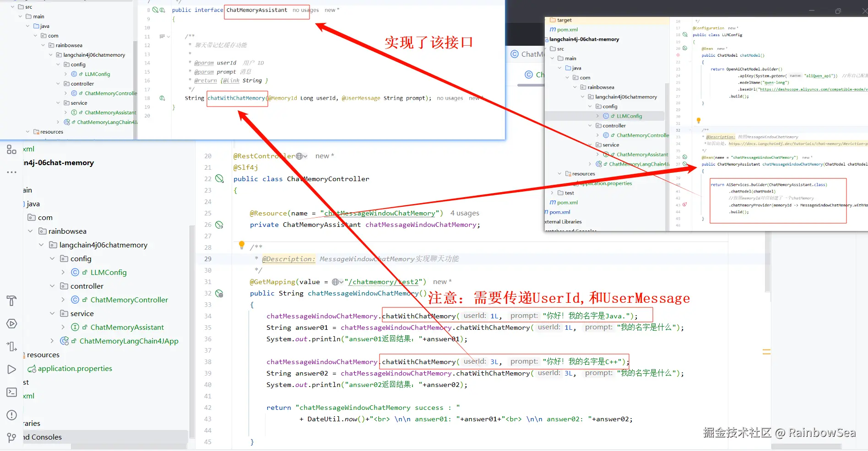The height and width of the screenshot is (451, 868).
Task: Select the Ch… tab under the ChatM… tab
Action: [x=534, y=75]
